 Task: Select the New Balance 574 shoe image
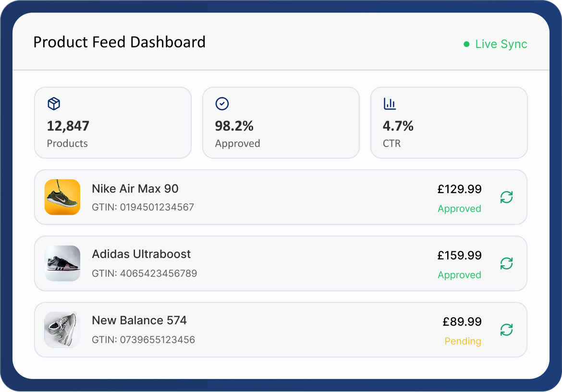click(62, 330)
